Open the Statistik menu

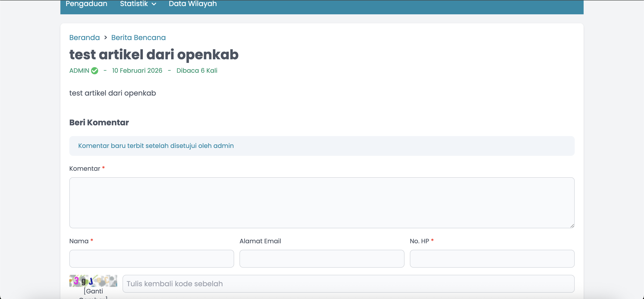pyautogui.click(x=134, y=4)
